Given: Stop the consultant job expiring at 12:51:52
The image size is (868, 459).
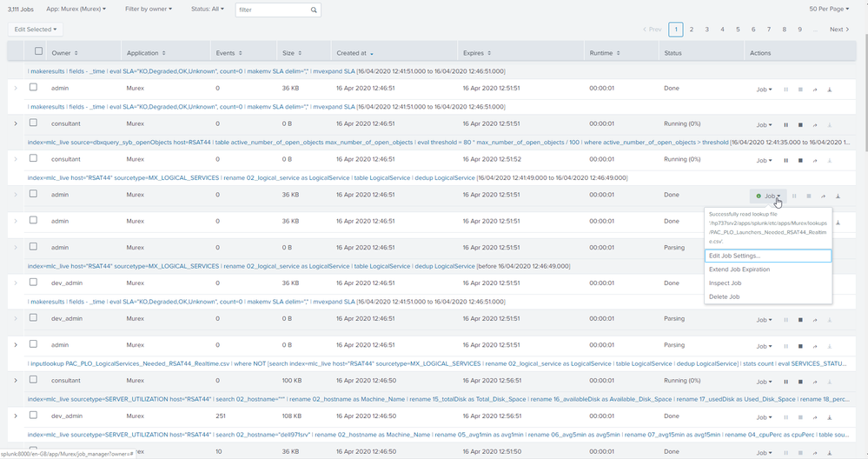Looking at the screenshot, I should coord(800,161).
